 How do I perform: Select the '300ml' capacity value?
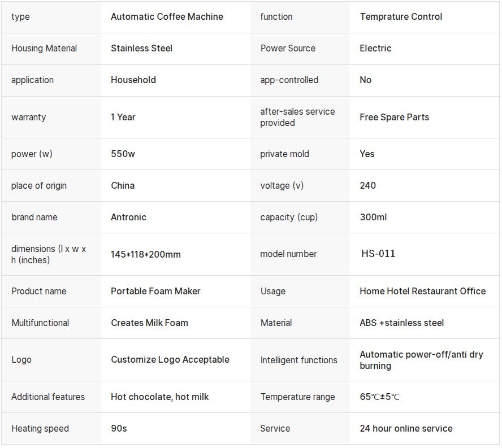pos(373,218)
